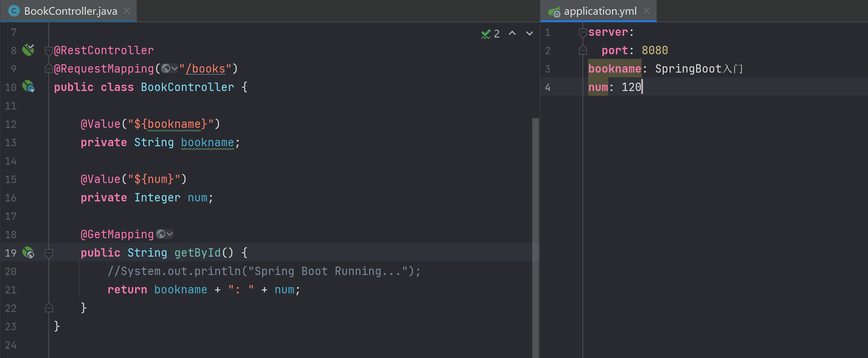Screen dimensions: 868x358
Task: Click the request mapping gutter icon beside getById
Action: (28, 253)
